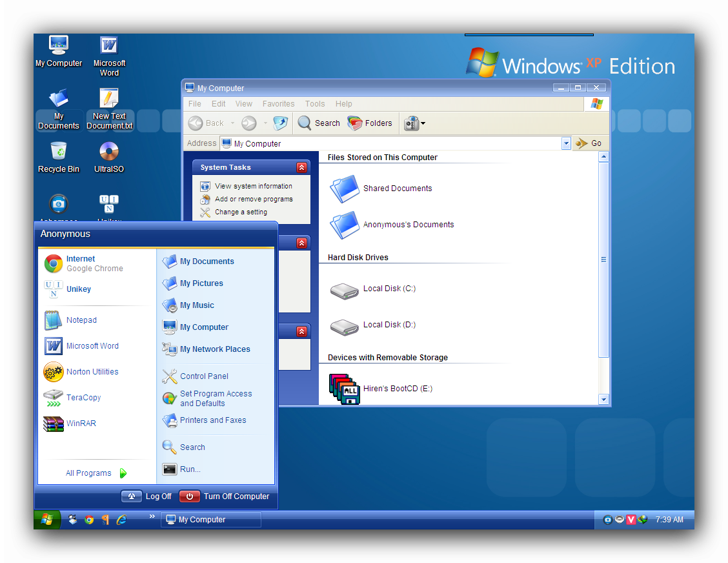Open the Tools menu in My Computer
This screenshot has width=728, height=563.
315,103
